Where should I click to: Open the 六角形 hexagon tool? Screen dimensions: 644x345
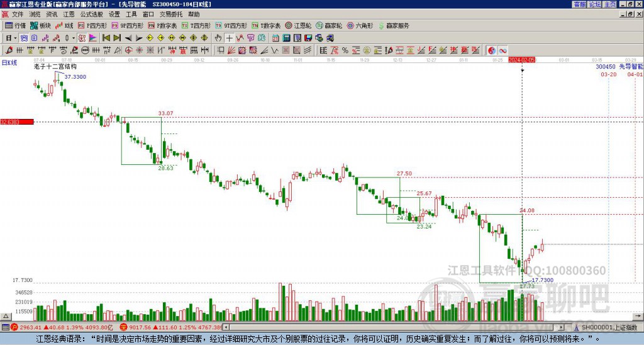point(360,25)
